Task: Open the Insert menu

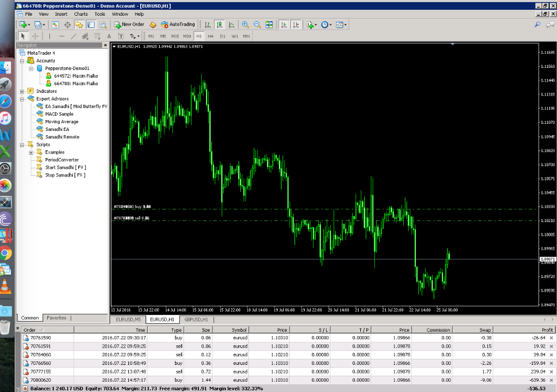Action: [x=61, y=14]
